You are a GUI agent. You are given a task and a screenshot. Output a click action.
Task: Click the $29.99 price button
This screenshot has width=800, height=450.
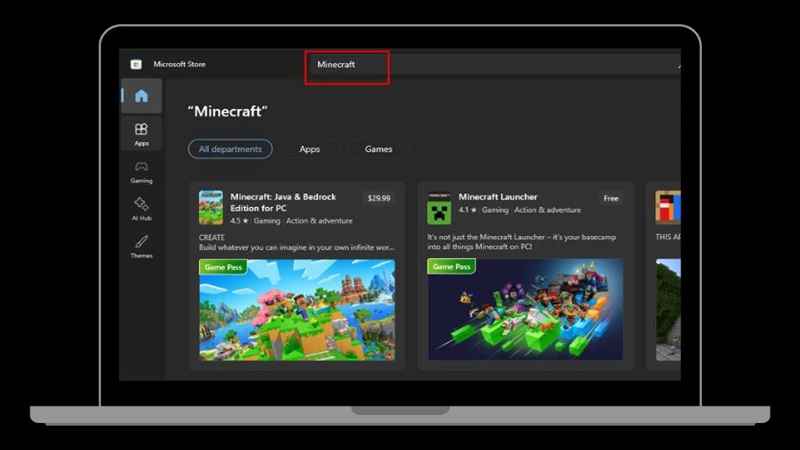pyautogui.click(x=379, y=198)
